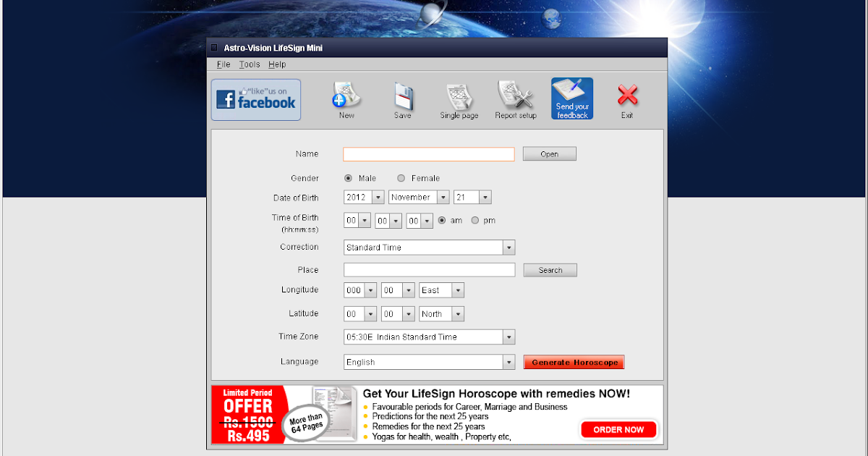Click the Save toolbar icon
Screen dimensions: 868x456
click(x=403, y=100)
